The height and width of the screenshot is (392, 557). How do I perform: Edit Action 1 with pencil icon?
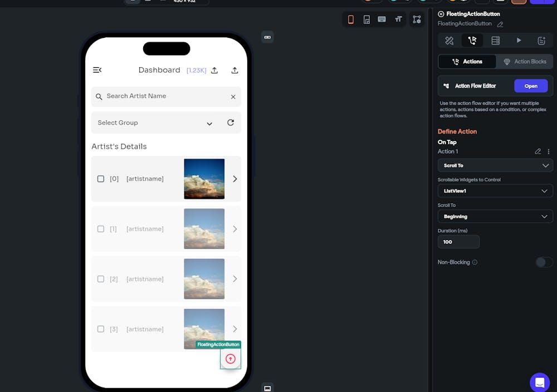tap(538, 151)
